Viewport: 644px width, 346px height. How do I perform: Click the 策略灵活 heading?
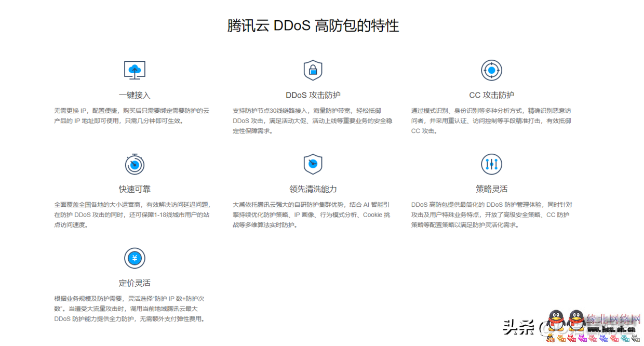[491, 189]
